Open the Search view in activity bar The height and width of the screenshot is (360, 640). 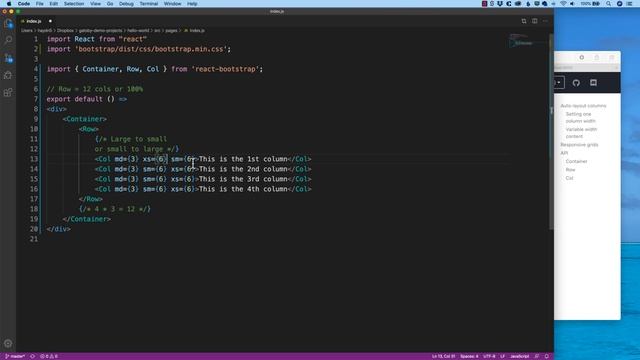(8, 40)
